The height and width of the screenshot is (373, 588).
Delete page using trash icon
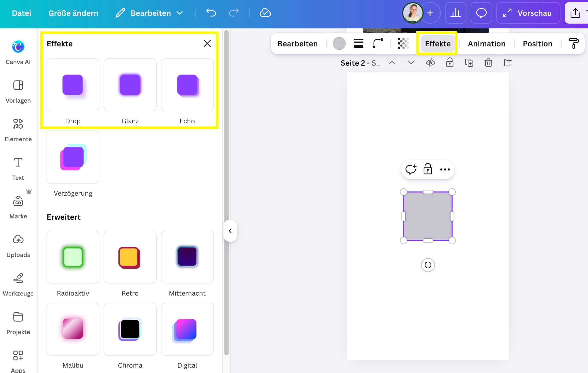pos(488,63)
